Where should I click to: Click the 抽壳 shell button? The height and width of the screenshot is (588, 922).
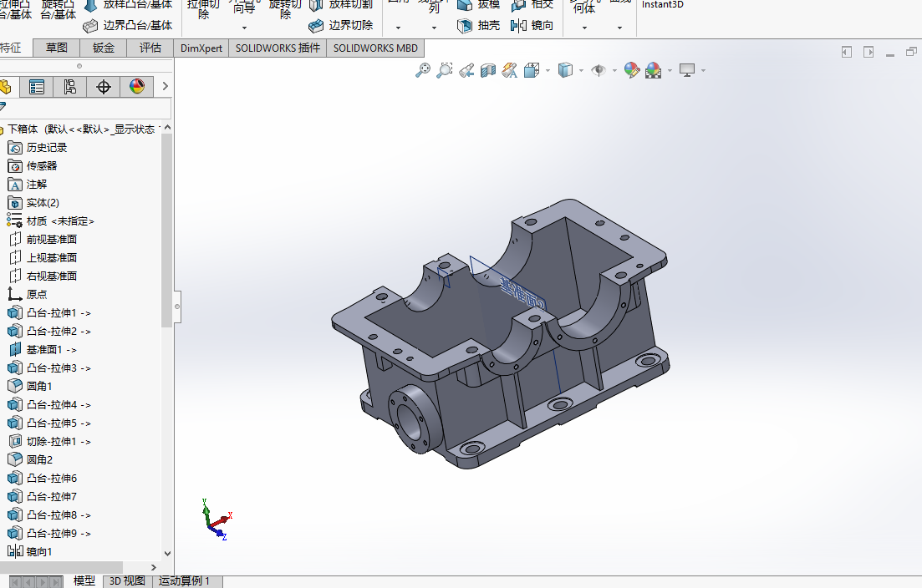click(x=479, y=25)
